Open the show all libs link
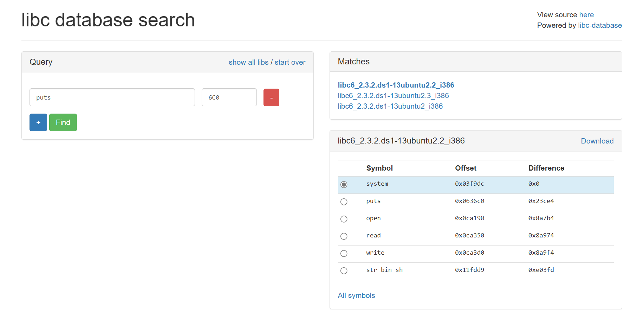Viewport: 644px width, 325px height. (248, 62)
